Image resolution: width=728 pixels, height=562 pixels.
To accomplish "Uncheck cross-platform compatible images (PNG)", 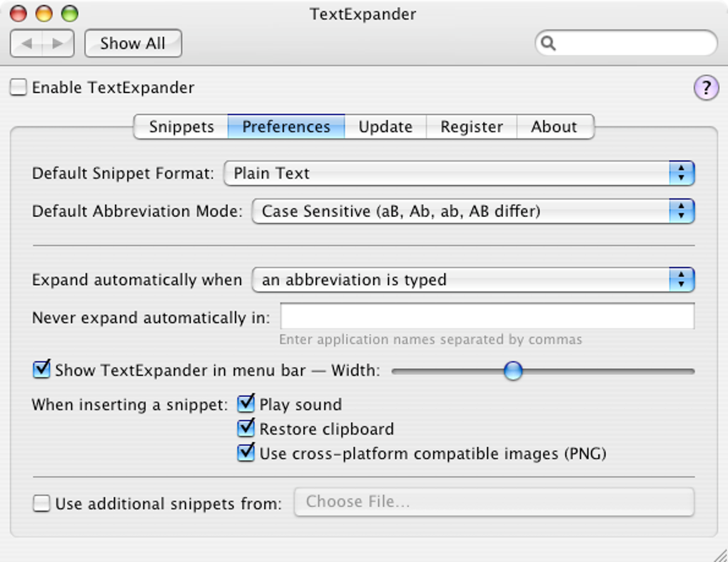I will (x=246, y=453).
